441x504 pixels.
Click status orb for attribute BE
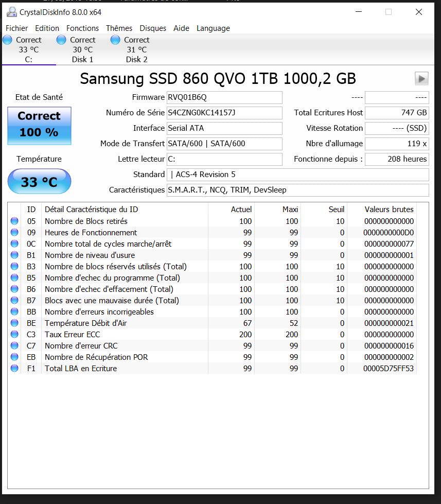14,323
